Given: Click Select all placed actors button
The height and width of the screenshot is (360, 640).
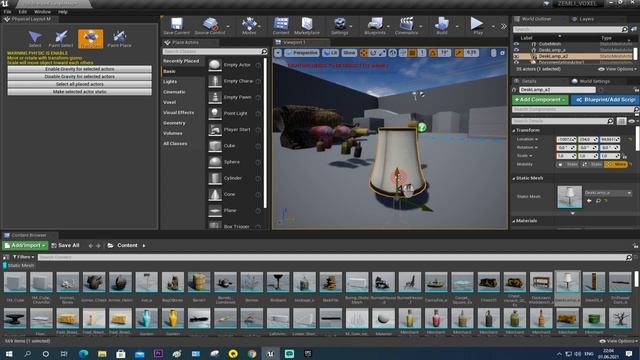Looking at the screenshot, I should (80, 84).
